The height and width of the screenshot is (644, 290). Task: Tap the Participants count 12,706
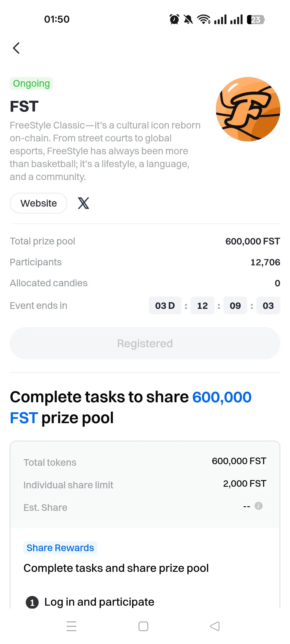pos(265,262)
